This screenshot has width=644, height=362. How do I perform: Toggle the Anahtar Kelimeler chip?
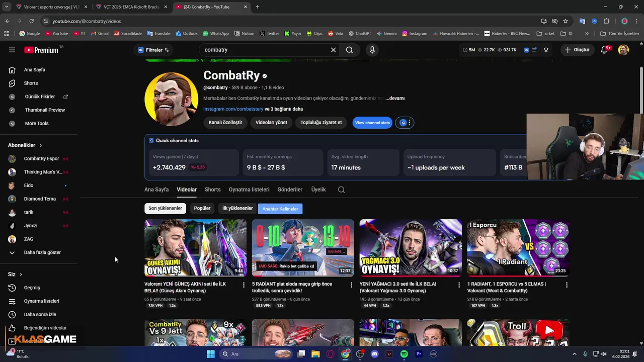click(280, 209)
